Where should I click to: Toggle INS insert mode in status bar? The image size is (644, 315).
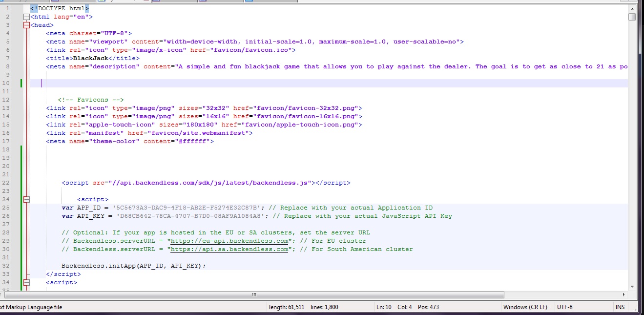coord(620,307)
